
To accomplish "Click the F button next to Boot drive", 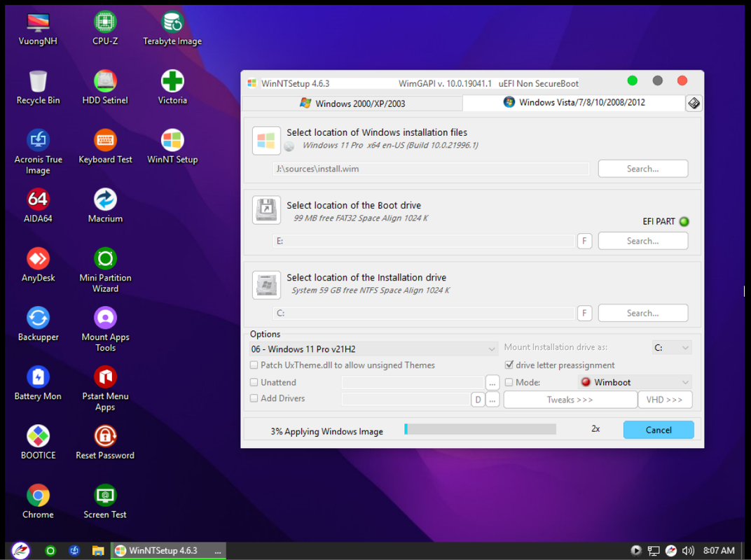I will click(584, 241).
